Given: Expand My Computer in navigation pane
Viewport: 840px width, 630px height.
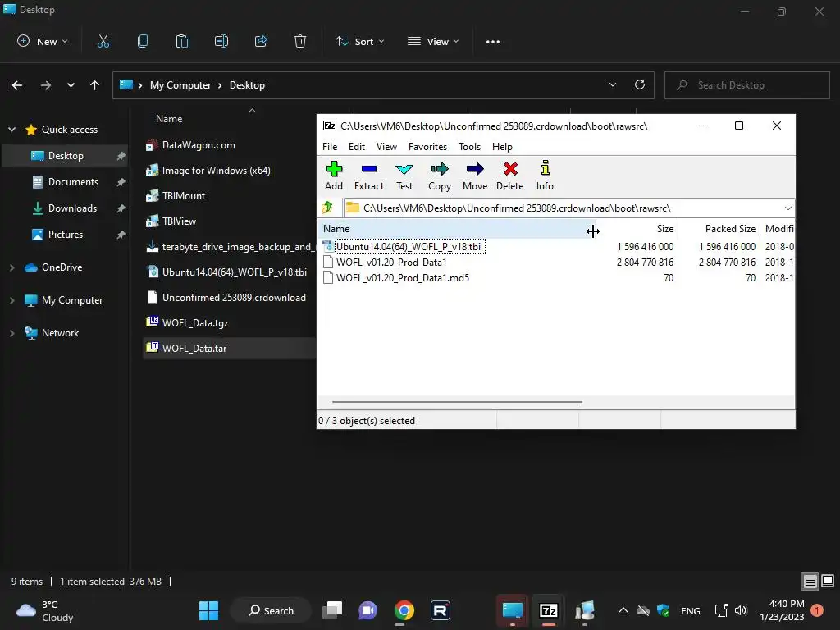Looking at the screenshot, I should [x=11, y=300].
